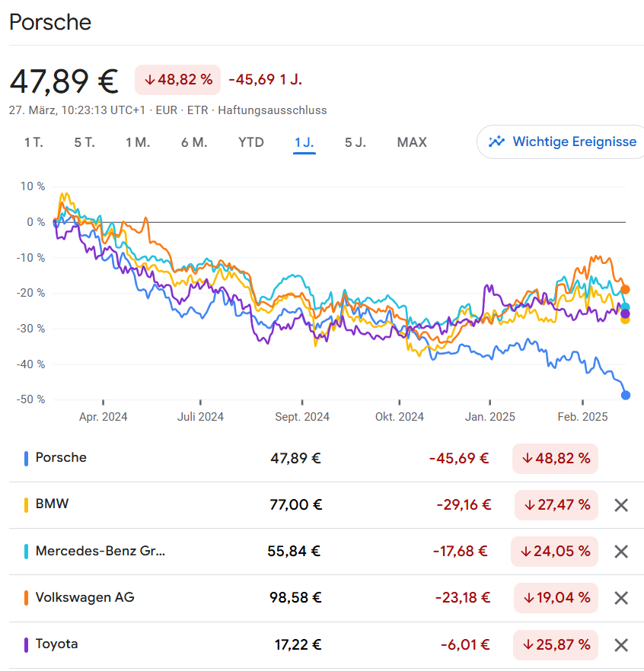Switch to the 5 T. range
This screenshot has height=671, width=644.
tap(84, 142)
